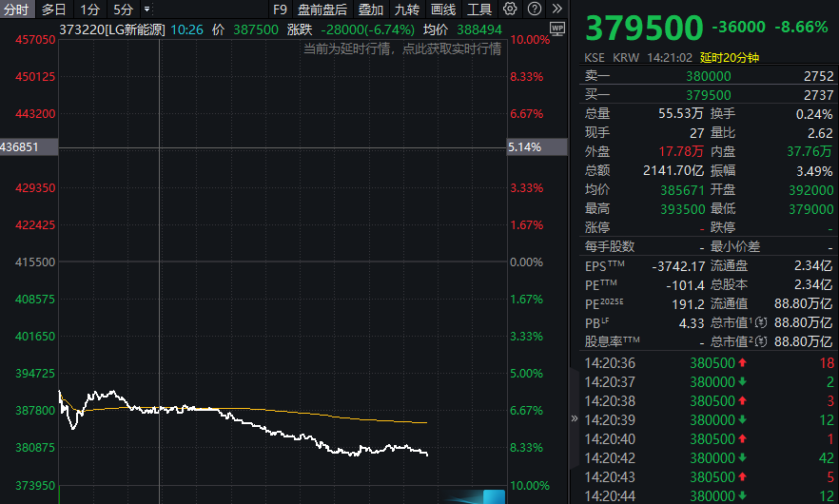Click the F9 button

pos(280,10)
